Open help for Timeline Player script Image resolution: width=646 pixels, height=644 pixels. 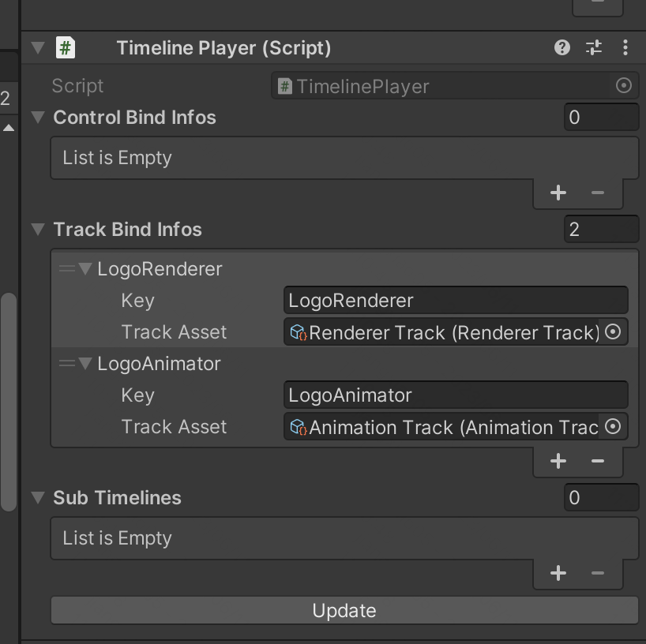pos(562,48)
